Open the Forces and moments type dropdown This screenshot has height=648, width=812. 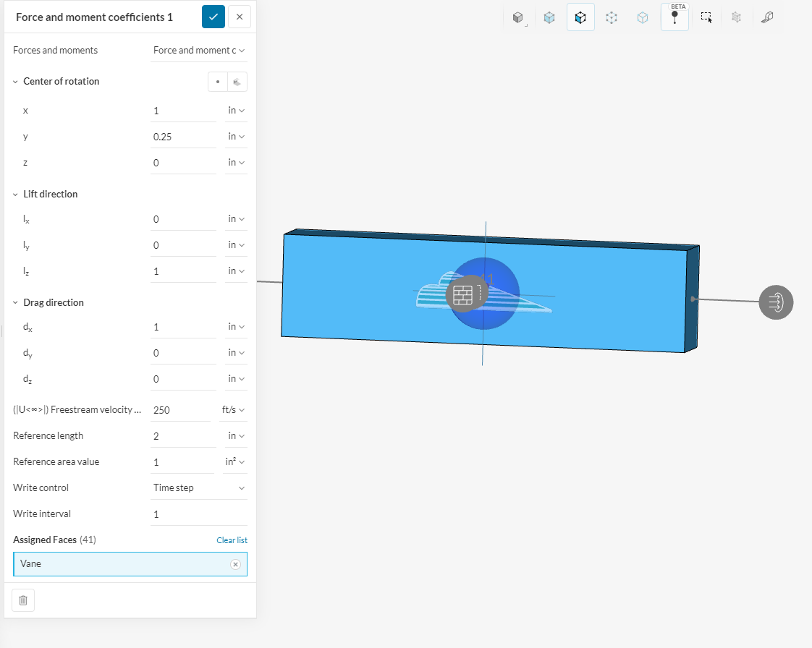(199, 50)
